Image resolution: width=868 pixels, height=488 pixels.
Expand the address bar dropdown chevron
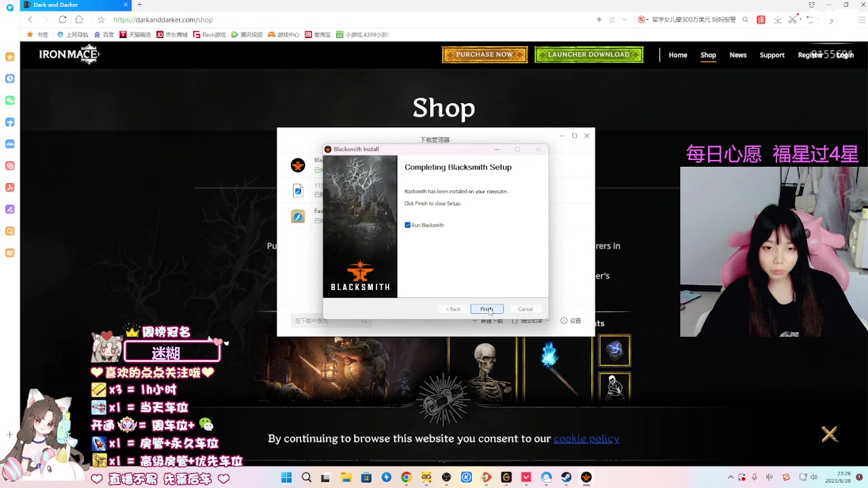click(x=625, y=20)
